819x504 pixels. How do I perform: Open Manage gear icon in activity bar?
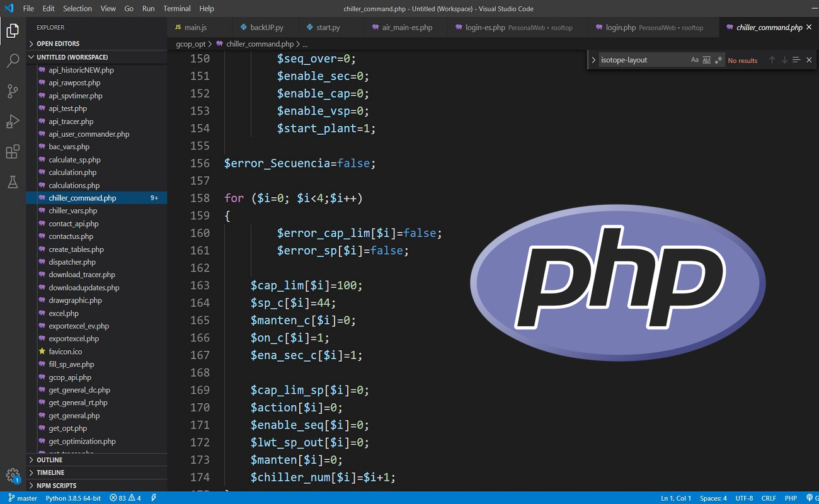[13, 476]
